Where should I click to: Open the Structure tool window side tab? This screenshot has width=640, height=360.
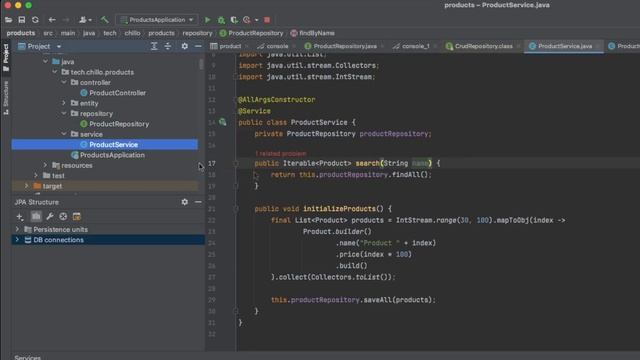coord(6,98)
